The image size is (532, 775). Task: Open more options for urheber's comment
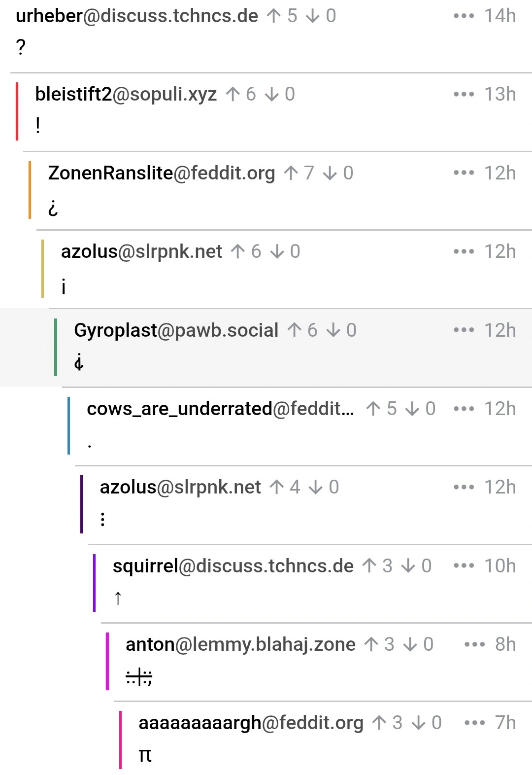(x=464, y=16)
